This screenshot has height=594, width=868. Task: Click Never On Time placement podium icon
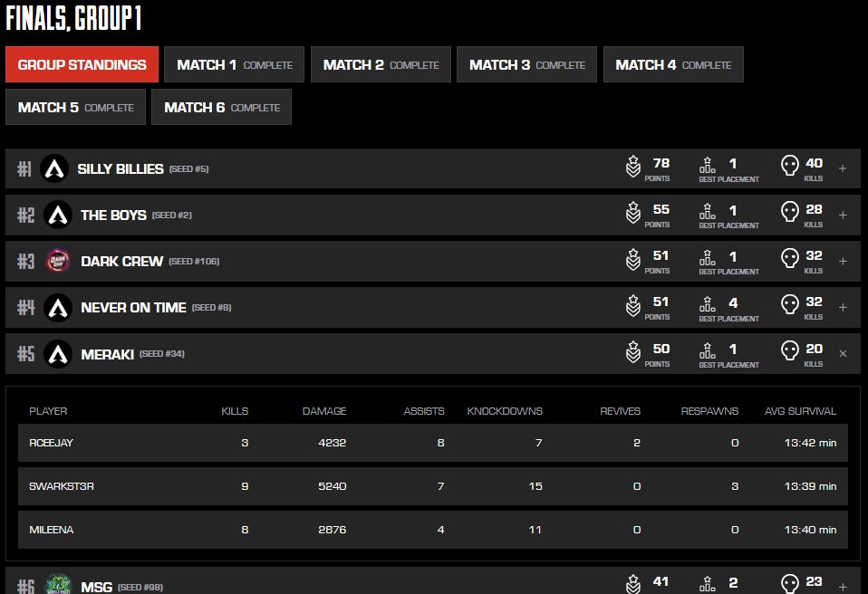point(708,303)
